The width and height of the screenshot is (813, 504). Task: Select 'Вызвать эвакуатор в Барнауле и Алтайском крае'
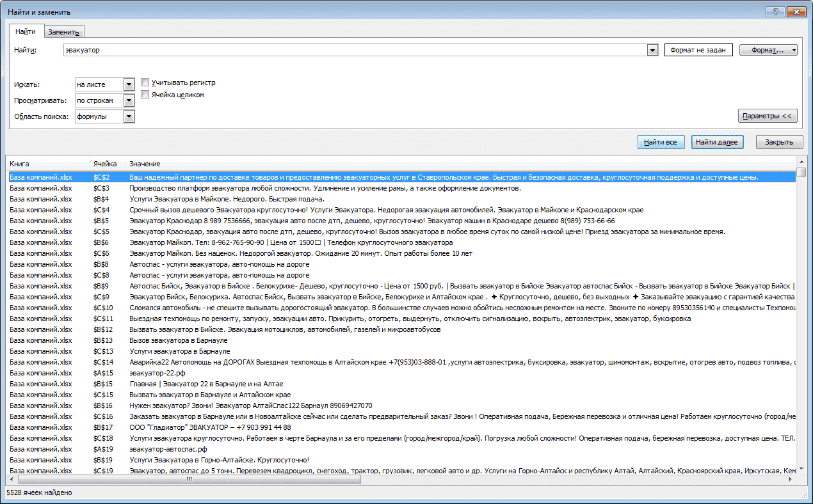click(401, 395)
